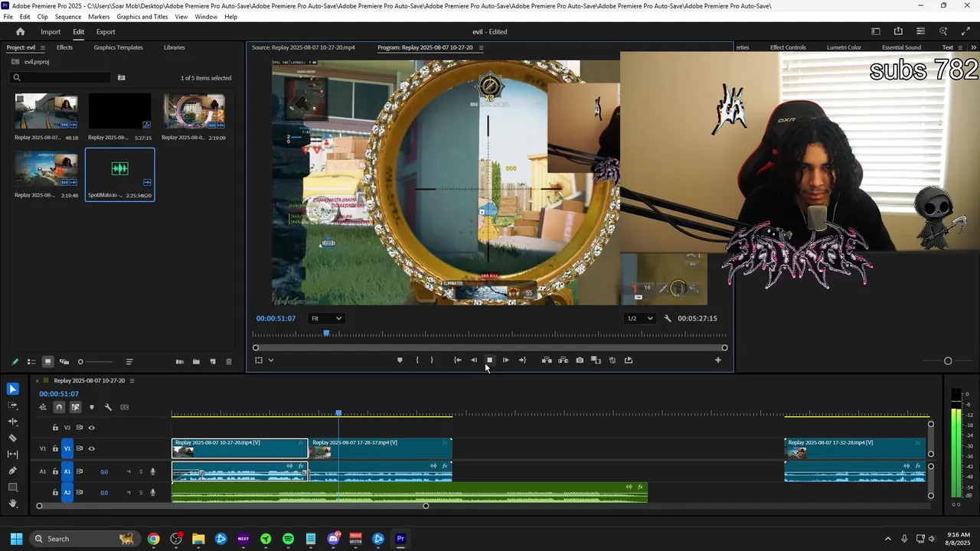Image resolution: width=980 pixels, height=551 pixels.
Task: Toggle Snap in Timeline
Action: point(59,407)
